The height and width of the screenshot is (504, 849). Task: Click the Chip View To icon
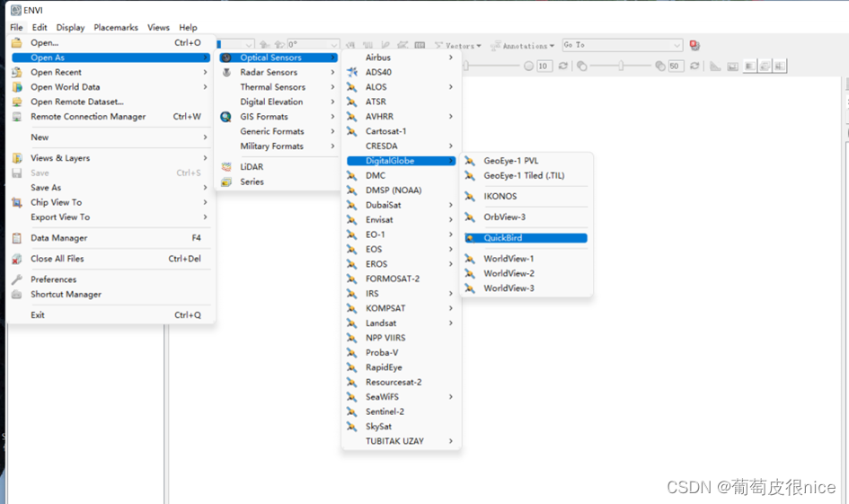click(x=17, y=202)
